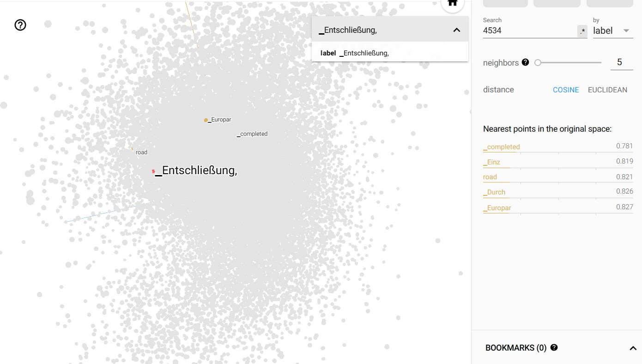Collapse the BOOKMARKS panel
Viewport: 642px width, 364px height.
tap(632, 348)
